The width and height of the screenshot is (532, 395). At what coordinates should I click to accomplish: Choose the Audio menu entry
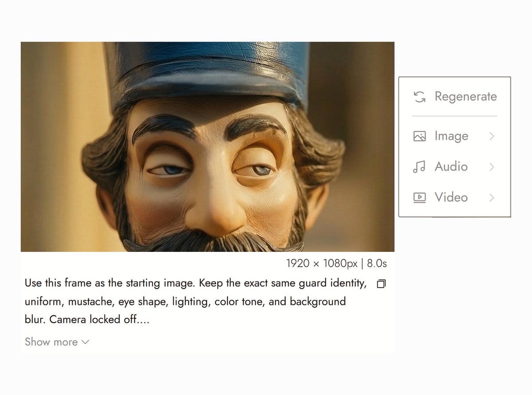pos(455,167)
